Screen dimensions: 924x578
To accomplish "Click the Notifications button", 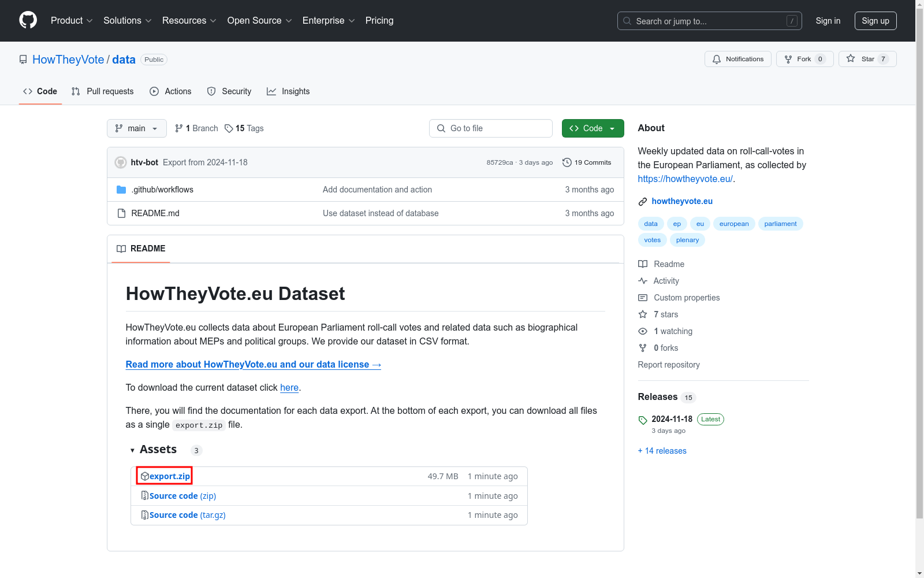I will (x=738, y=59).
